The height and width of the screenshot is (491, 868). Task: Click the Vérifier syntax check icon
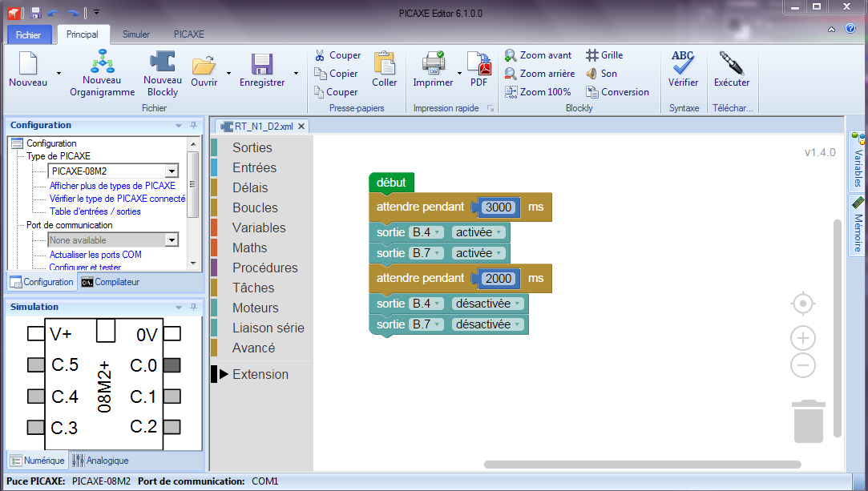coord(683,62)
